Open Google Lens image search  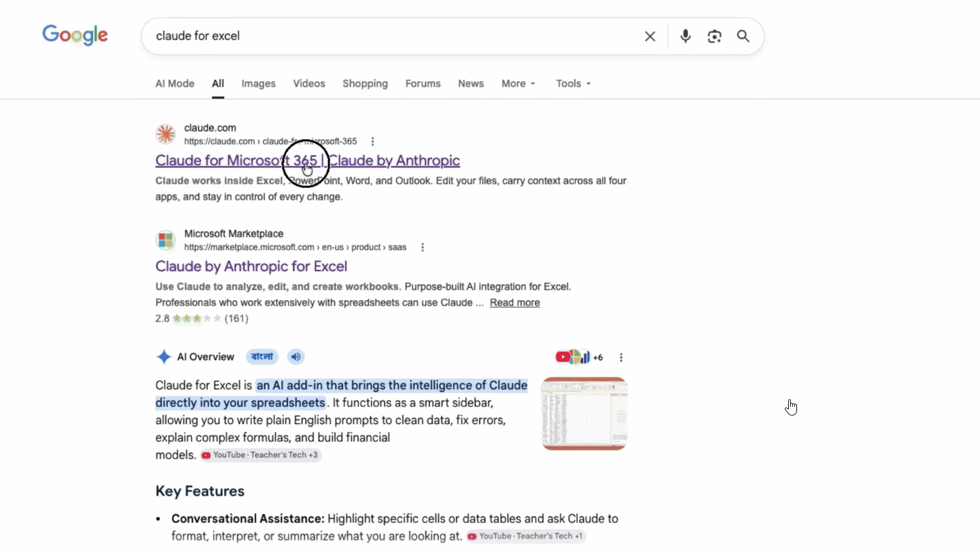[715, 36]
